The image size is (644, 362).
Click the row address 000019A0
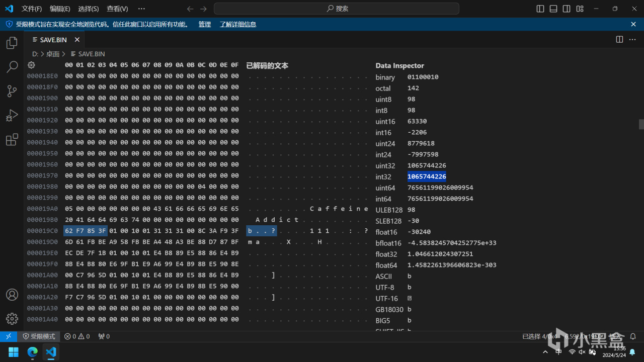tap(42, 209)
